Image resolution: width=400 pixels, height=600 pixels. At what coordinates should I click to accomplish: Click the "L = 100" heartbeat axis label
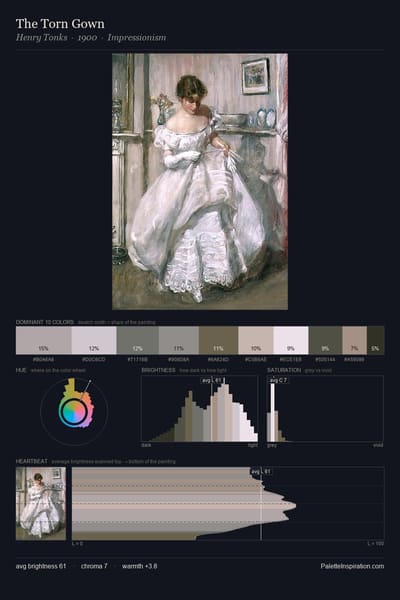click(376, 543)
